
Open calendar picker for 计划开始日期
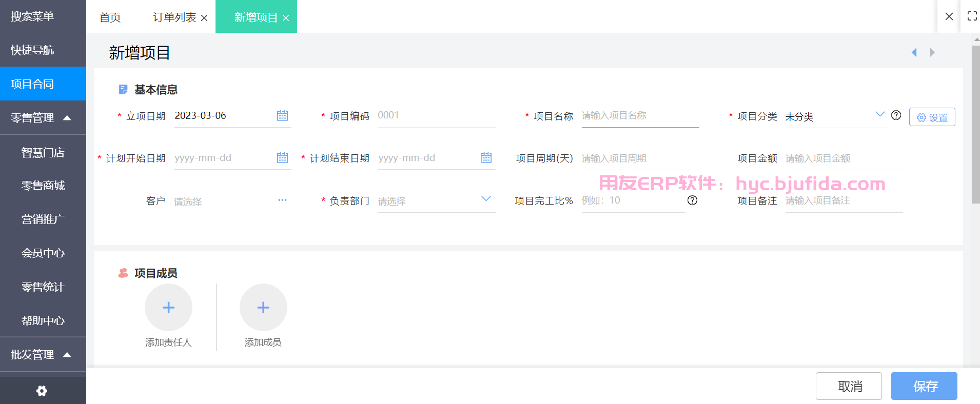pyautogui.click(x=282, y=157)
